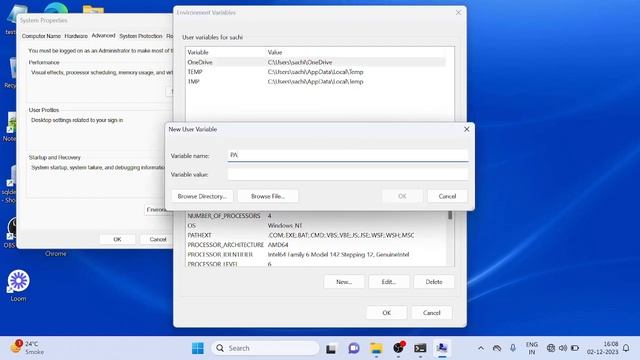Image resolution: width=640 pixels, height=360 pixels.
Task: Select the TEMP user variable row
Action: coord(316,72)
